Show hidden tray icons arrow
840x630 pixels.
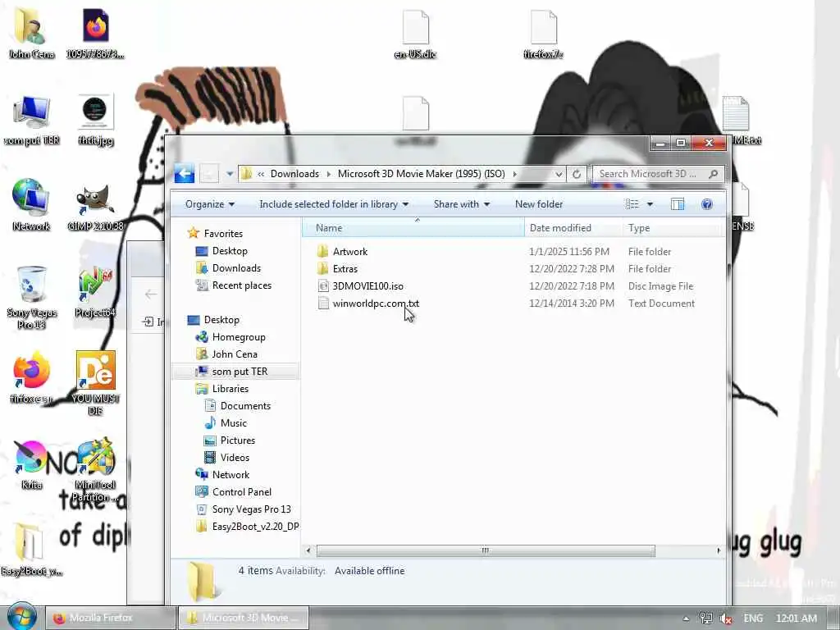[x=687, y=619]
